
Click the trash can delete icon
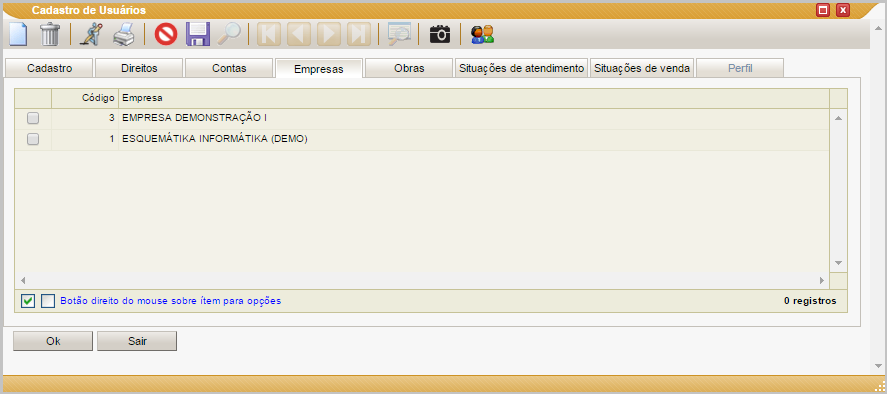pos(50,35)
